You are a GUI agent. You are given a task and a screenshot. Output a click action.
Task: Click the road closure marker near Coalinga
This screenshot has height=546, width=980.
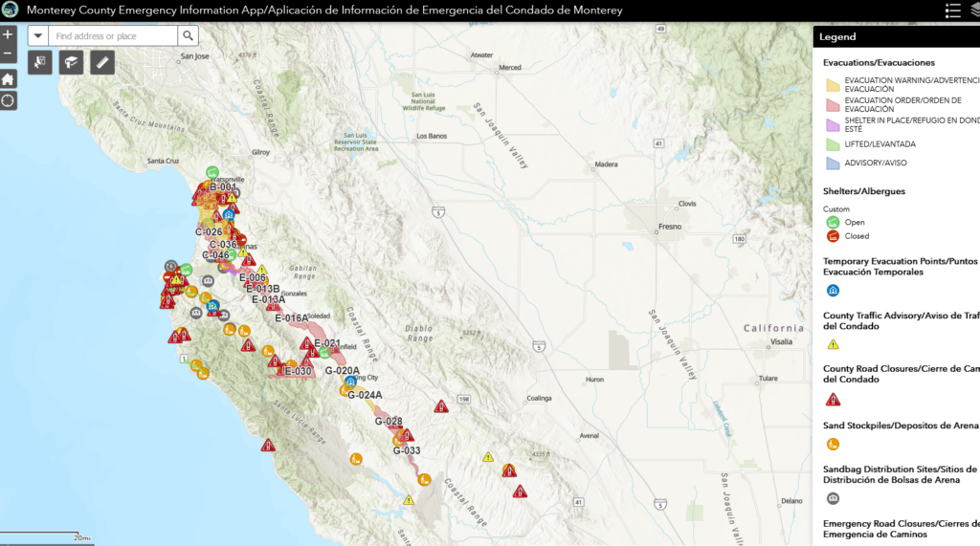tap(440, 406)
